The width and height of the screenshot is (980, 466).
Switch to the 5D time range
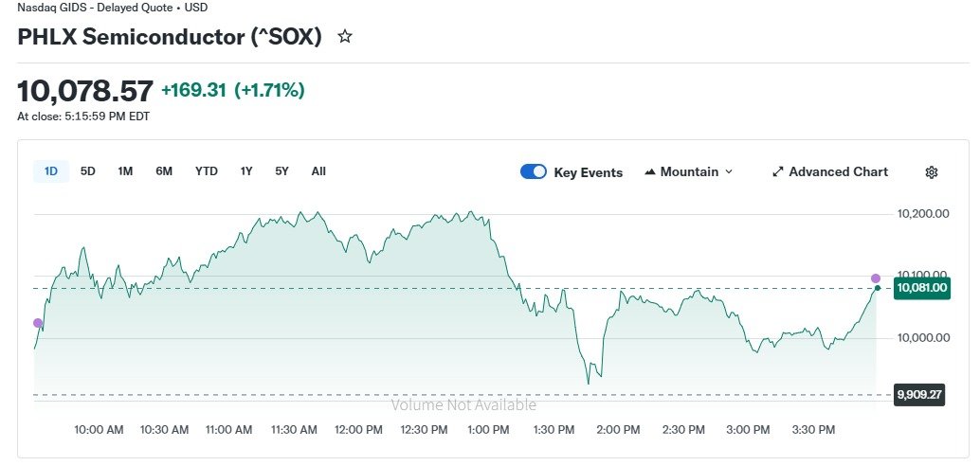pyautogui.click(x=87, y=171)
